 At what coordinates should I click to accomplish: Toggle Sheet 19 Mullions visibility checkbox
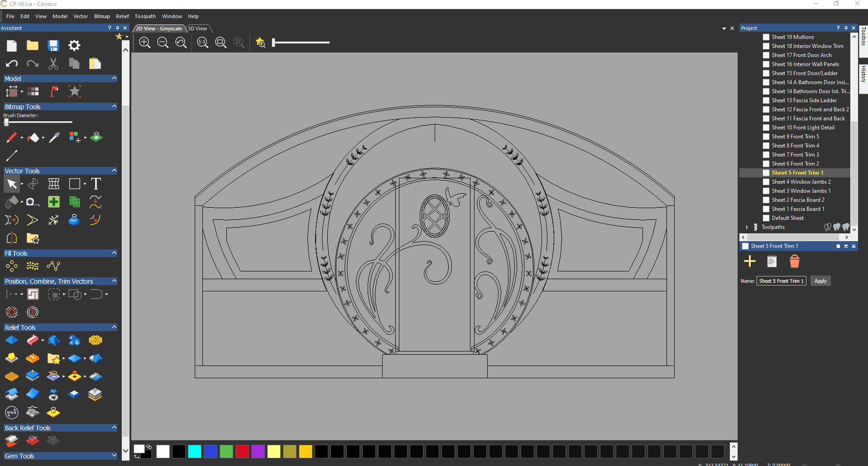766,37
